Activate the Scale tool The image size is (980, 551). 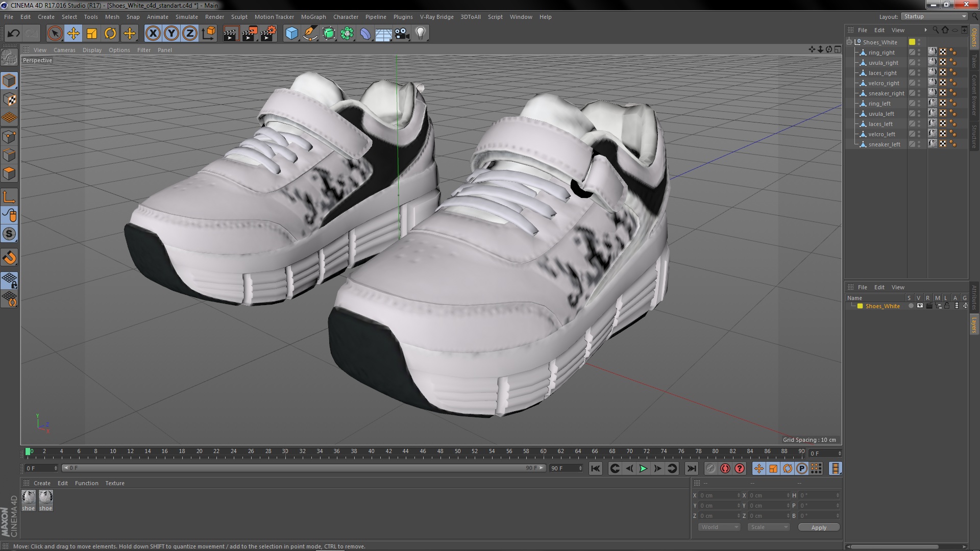(x=92, y=34)
